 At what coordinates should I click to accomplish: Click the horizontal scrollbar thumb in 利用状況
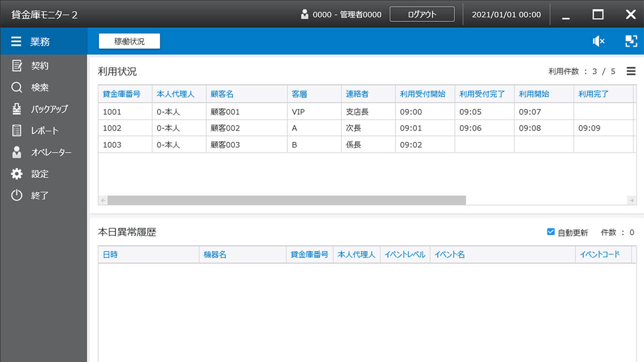pos(287,200)
